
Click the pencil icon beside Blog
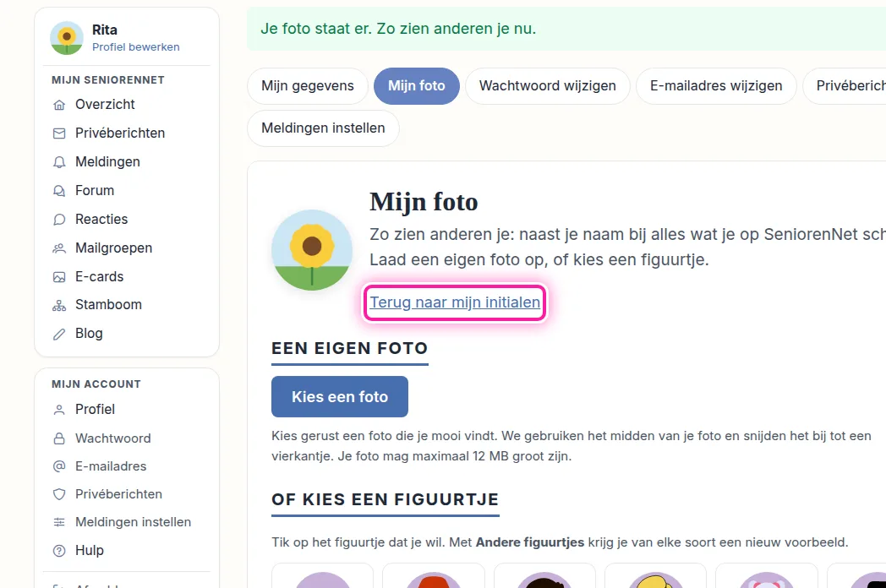click(x=59, y=335)
